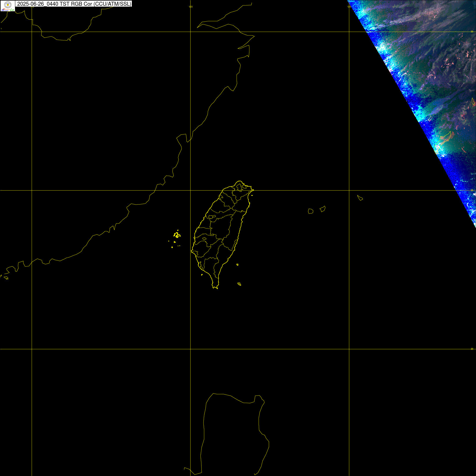Click the "20" latitude grid label

coord(472,349)
